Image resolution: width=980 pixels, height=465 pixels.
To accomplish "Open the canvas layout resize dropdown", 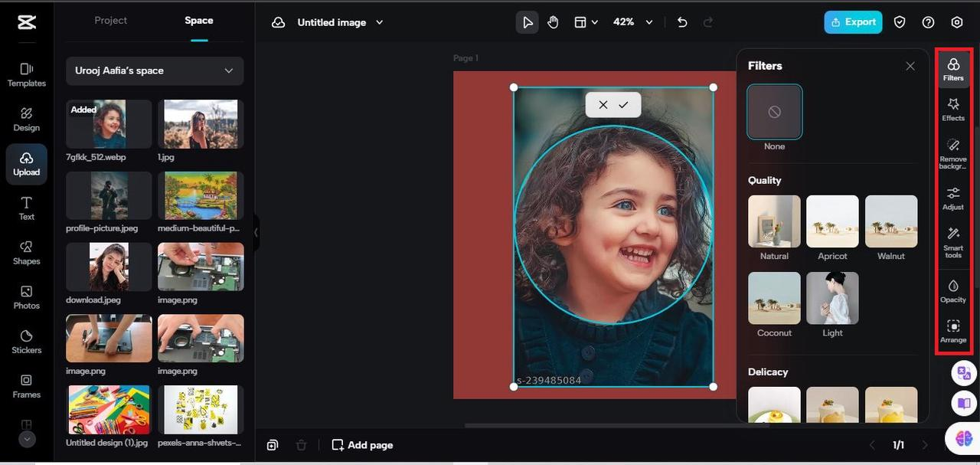I will 586,22.
